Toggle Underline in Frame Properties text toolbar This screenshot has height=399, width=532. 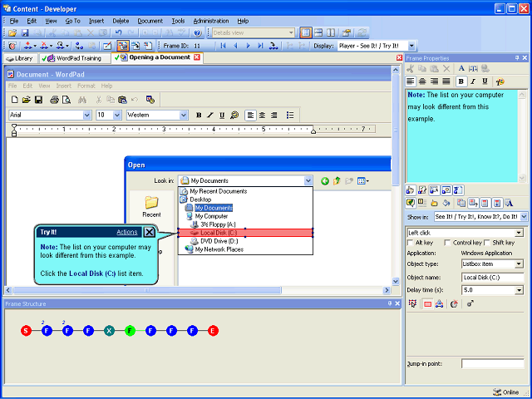coord(485,81)
